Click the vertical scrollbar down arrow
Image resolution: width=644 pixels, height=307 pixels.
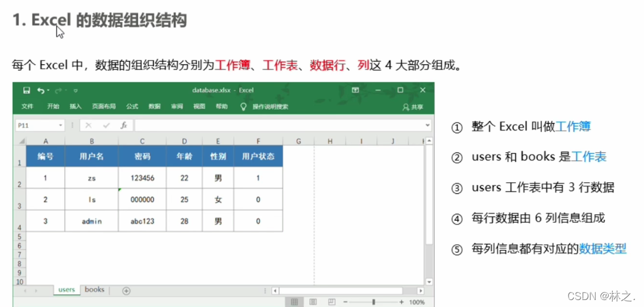[429, 281]
